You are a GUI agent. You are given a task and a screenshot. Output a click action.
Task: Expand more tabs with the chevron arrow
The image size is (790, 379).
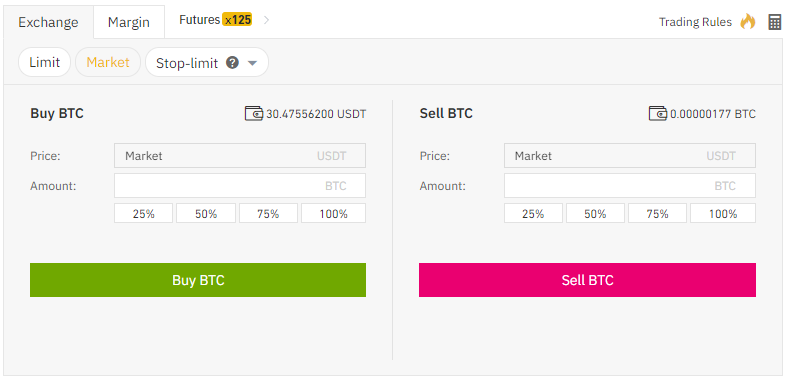click(267, 20)
